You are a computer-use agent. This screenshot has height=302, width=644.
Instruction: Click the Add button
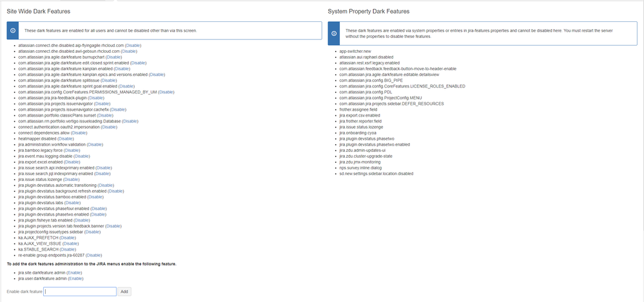124,291
